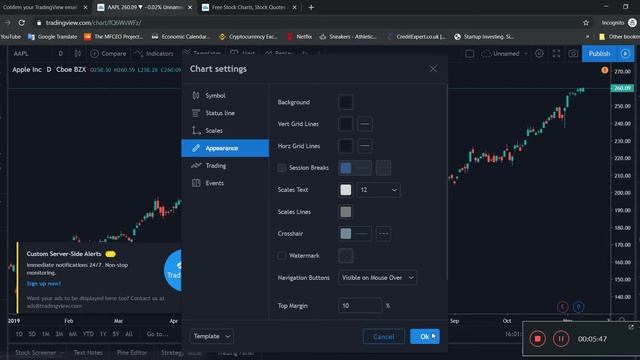Switch to Free Stock Charts browser tab

pos(249,7)
